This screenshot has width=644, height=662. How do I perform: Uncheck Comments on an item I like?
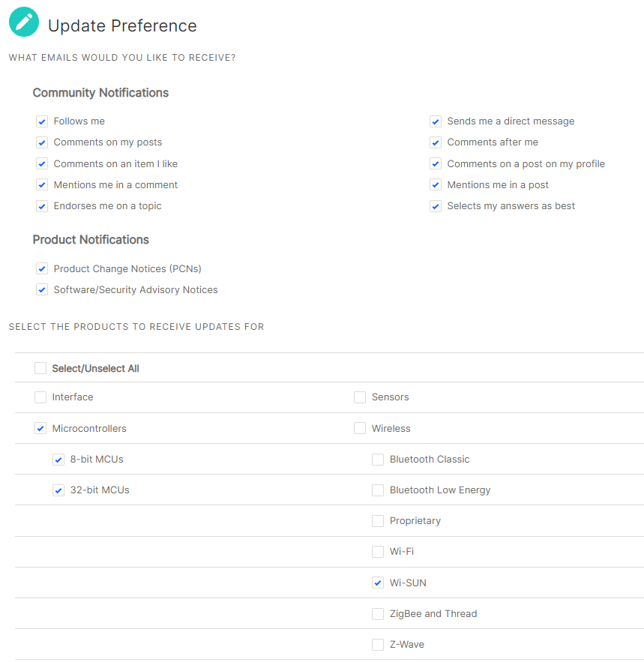pyautogui.click(x=42, y=163)
